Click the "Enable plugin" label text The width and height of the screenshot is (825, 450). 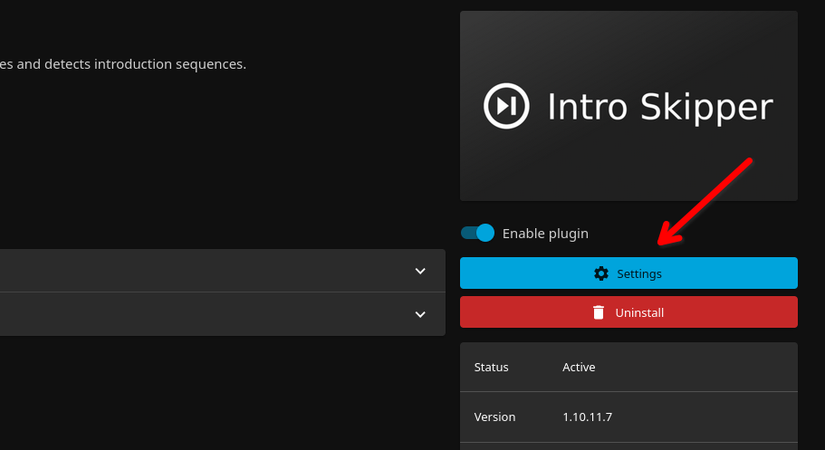(x=545, y=233)
